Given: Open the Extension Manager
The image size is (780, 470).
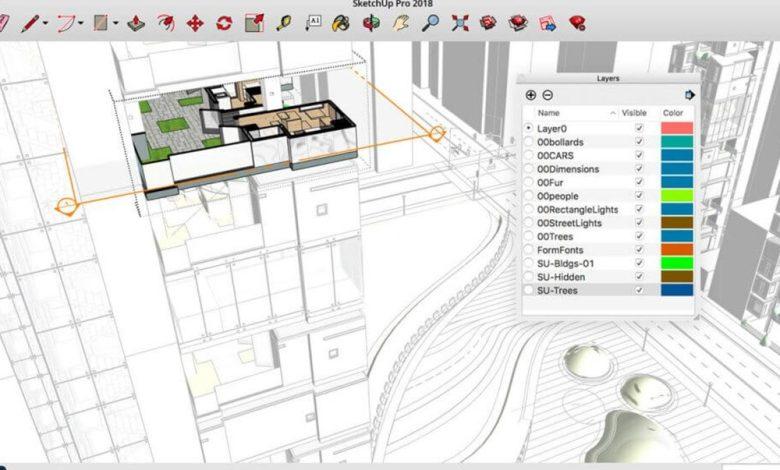Looking at the screenshot, I should point(577,23).
